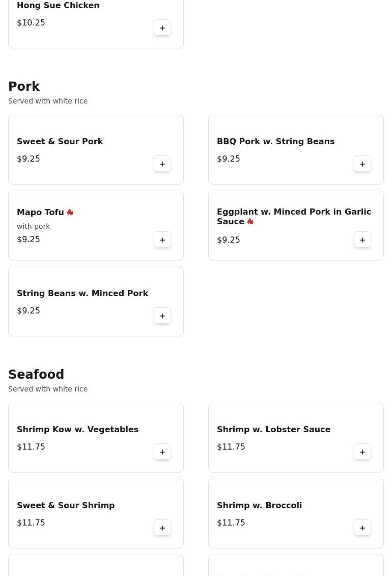392x576 pixels.
Task: Add String Beans w. Minced Pork
Action: coord(162,316)
